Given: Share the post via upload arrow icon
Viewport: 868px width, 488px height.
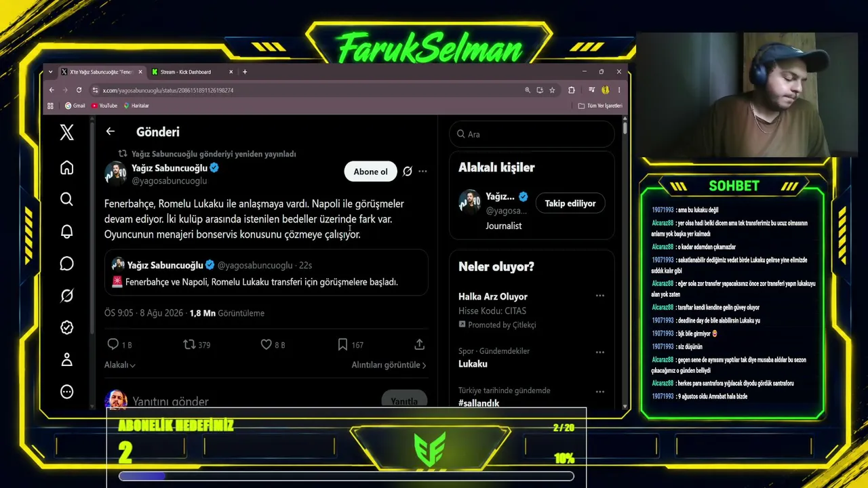Looking at the screenshot, I should 419,344.
